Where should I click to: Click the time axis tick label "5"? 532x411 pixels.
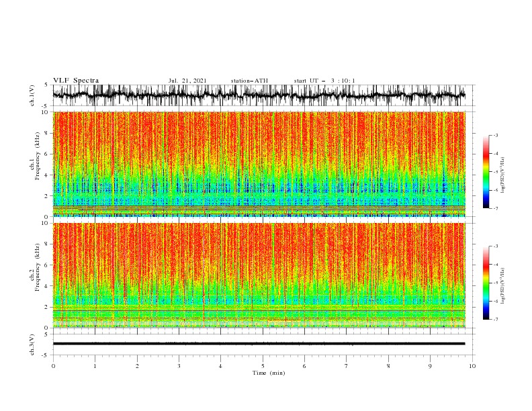tap(263, 366)
